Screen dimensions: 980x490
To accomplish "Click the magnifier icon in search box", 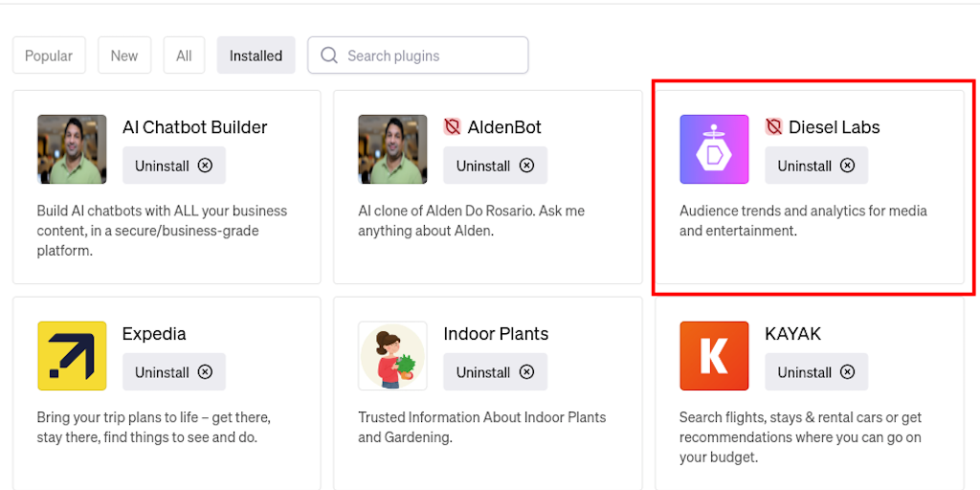I will pos(329,56).
